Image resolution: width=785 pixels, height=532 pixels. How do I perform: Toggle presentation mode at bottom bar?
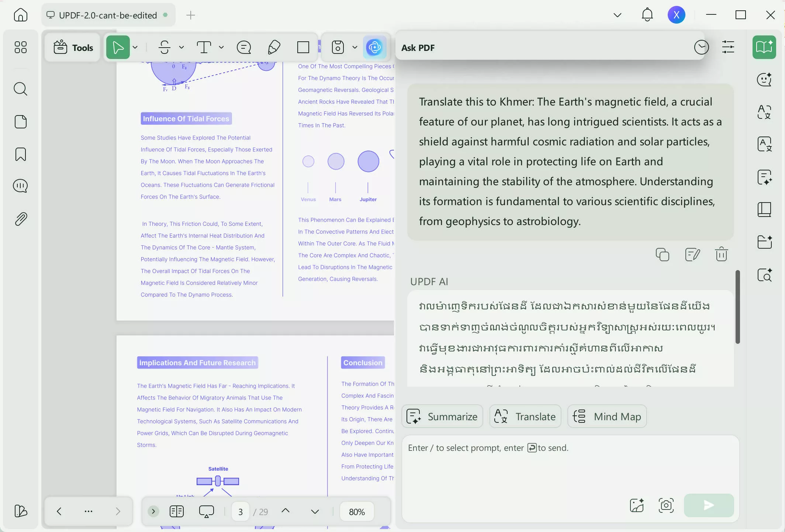click(207, 512)
